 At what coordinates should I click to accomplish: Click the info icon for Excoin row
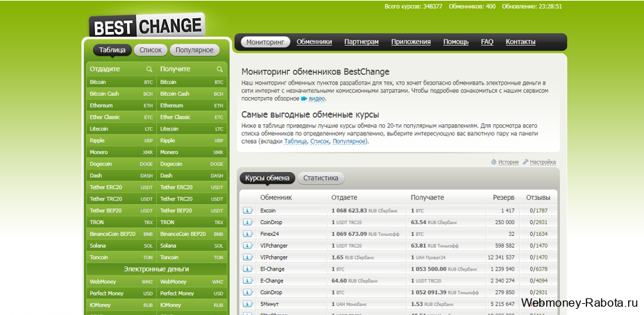click(x=248, y=211)
